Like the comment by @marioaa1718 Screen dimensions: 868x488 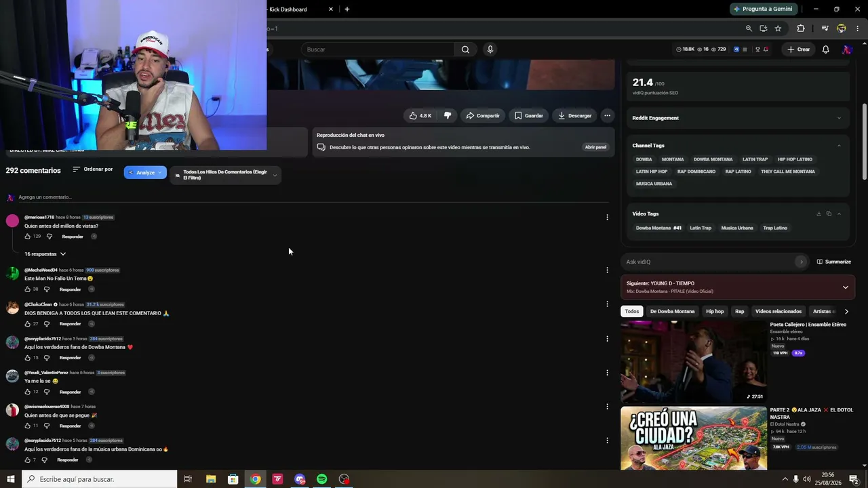[x=28, y=237]
